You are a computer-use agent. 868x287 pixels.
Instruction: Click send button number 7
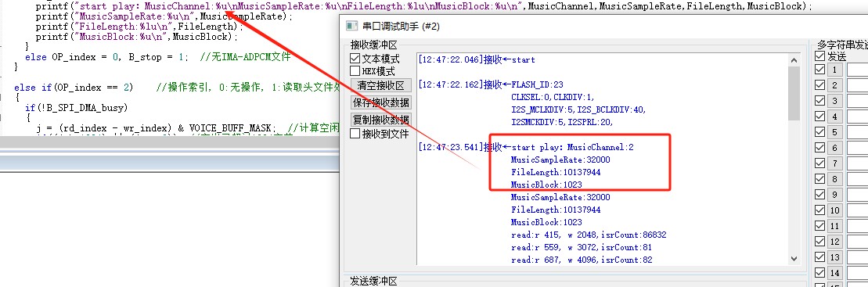(x=835, y=163)
